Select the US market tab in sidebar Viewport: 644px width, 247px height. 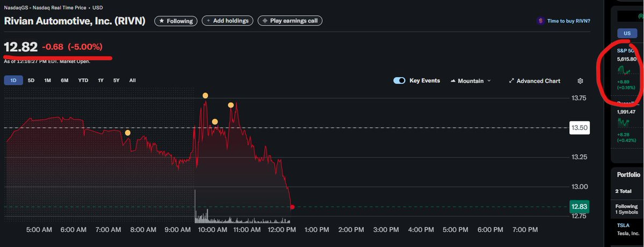(627, 33)
